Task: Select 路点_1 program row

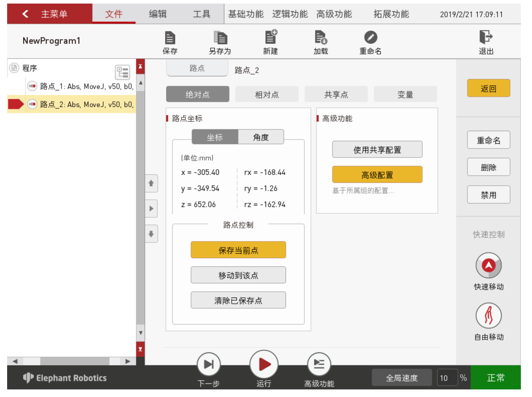Action: click(x=72, y=86)
